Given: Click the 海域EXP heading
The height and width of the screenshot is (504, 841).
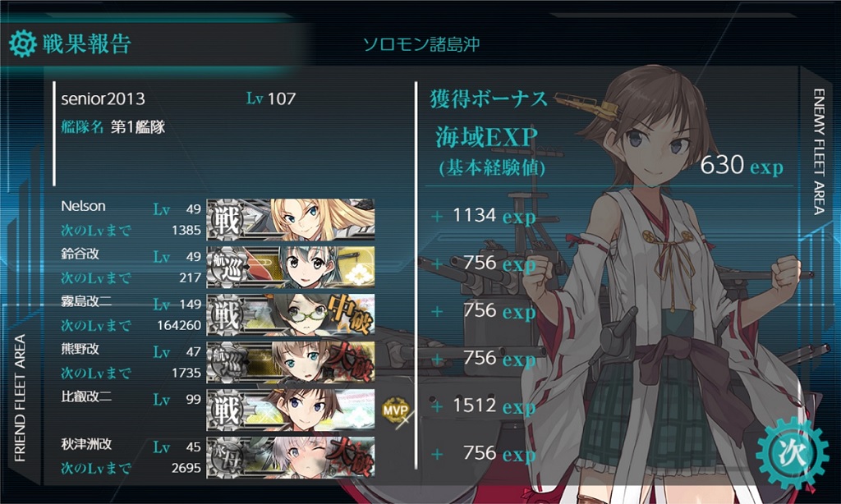Looking at the screenshot, I should [486, 137].
